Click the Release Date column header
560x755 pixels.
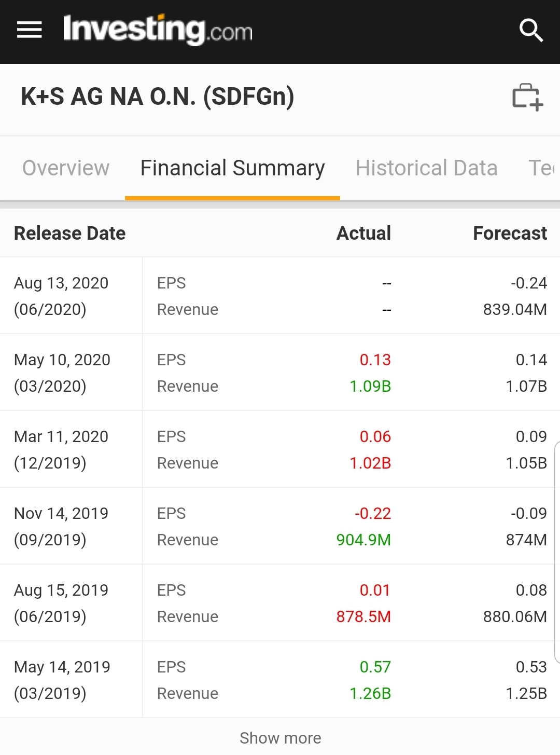pyautogui.click(x=70, y=234)
